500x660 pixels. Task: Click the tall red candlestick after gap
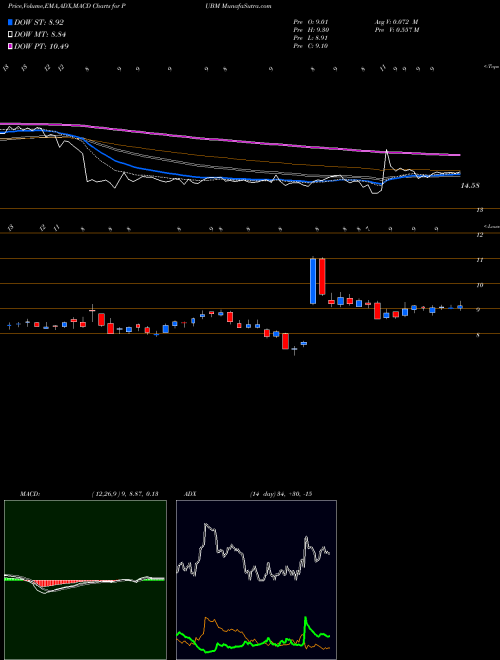tap(322, 276)
